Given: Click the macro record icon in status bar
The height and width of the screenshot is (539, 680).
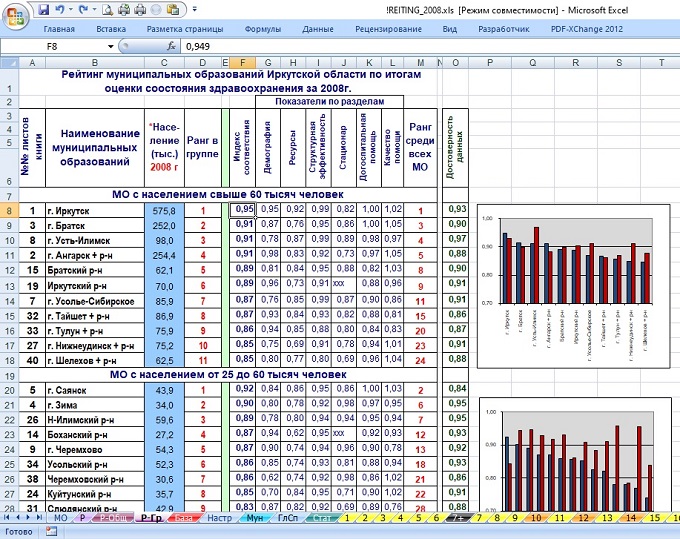Looking at the screenshot, I should pos(52,531).
